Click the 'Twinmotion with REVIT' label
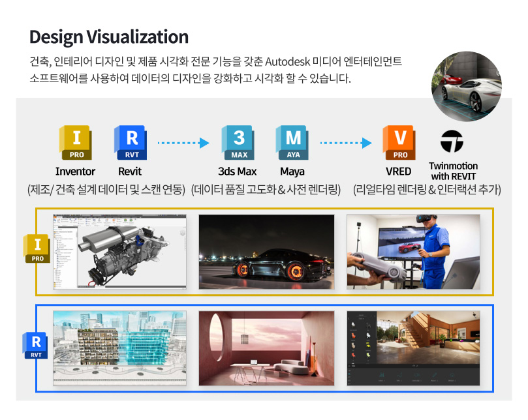Image resolution: width=528 pixels, height=420 pixels. pos(453,171)
